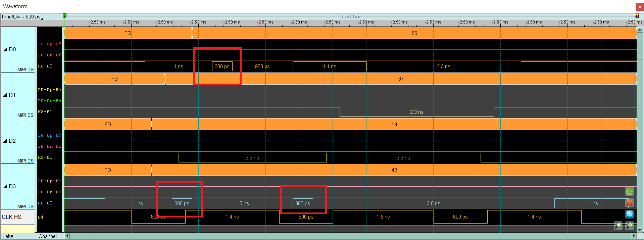Click the 2.3 ns pulse on HS-B1
Viewport: 644px width, 240px height.
tap(417, 112)
